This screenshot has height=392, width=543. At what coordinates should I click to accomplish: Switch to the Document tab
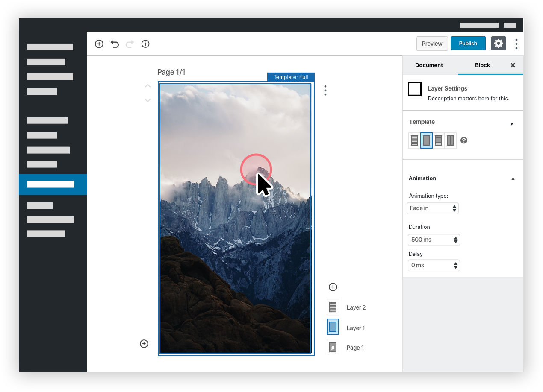[x=429, y=65]
